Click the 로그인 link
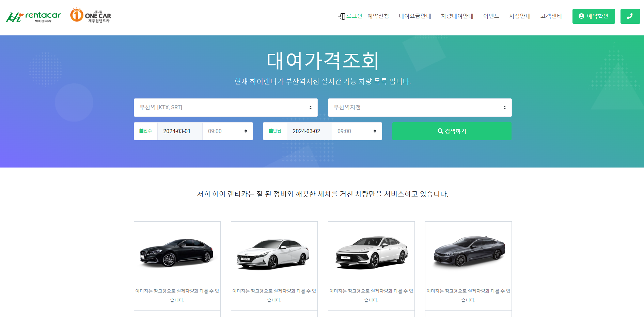Screen dimensions: 644x317 (354, 16)
